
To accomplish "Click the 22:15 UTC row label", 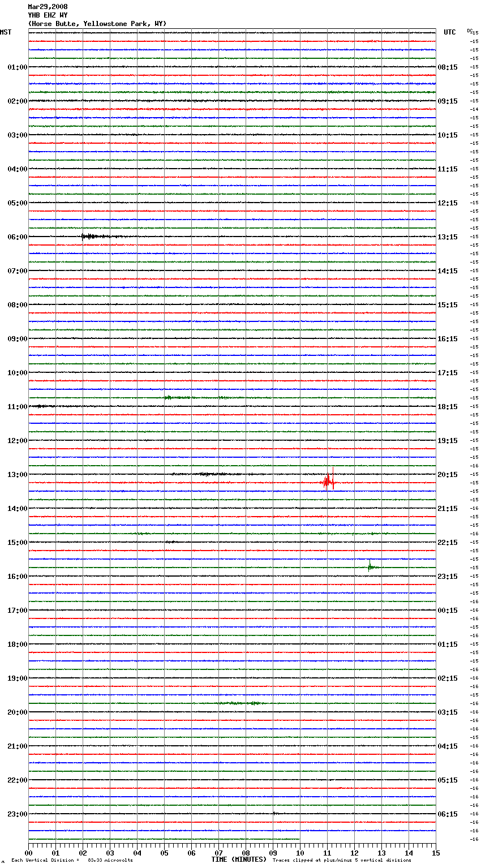I will [x=448, y=543].
